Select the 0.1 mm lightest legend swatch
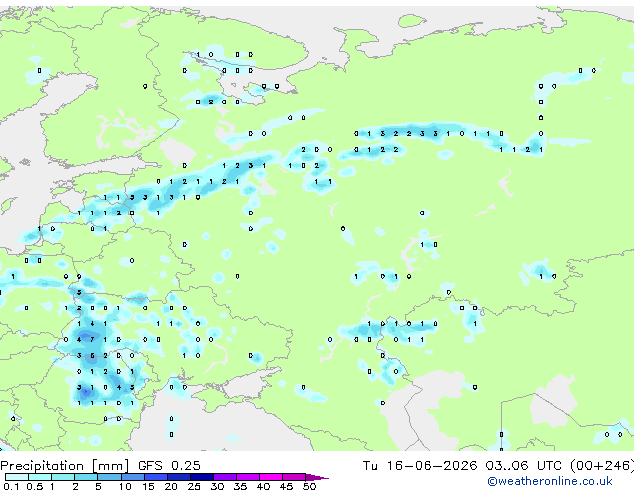Screen dimensions: 634x490 coord(17,477)
